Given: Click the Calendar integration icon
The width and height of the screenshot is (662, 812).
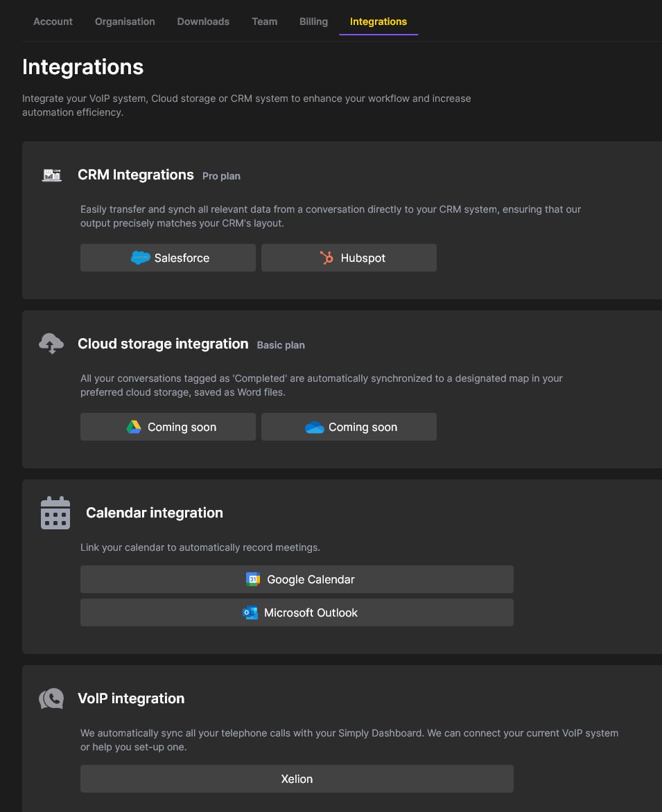Looking at the screenshot, I should [55, 513].
